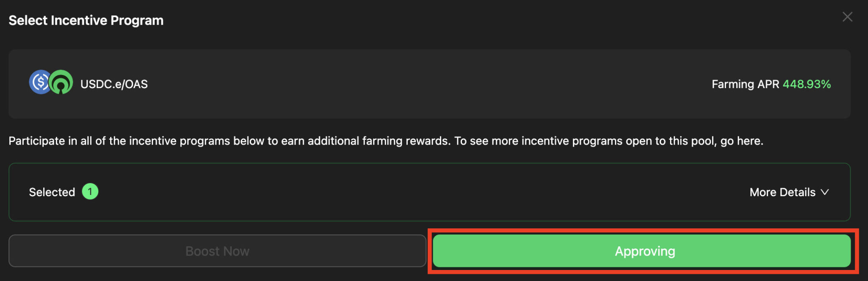The height and width of the screenshot is (281, 868).
Task: Click the circled number one next to Selected
Action: tap(90, 192)
